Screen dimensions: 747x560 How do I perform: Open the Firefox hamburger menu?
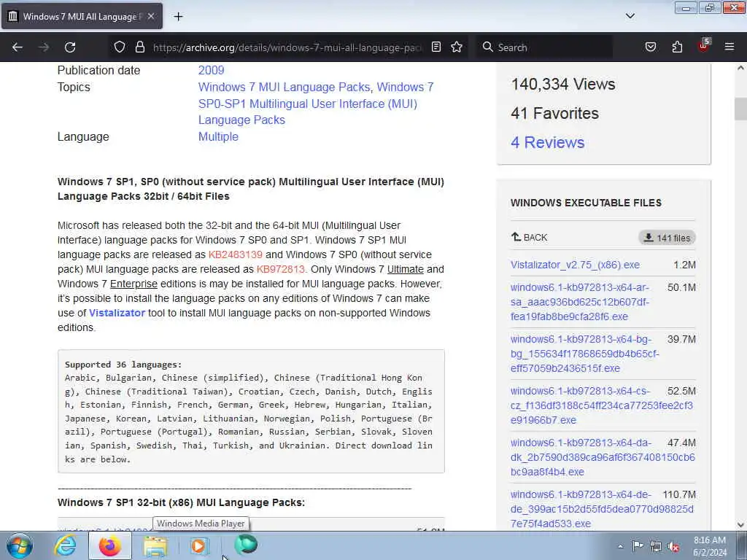[x=729, y=47]
